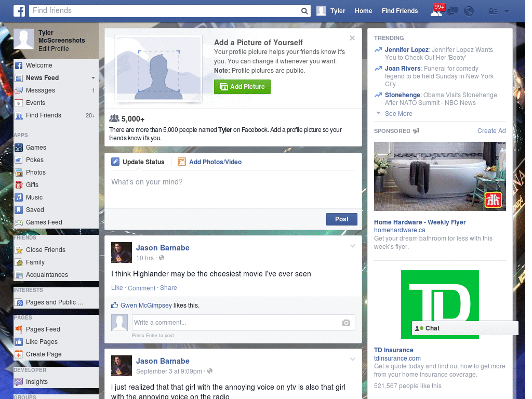
Task: Click camera icon in comment box
Action: [346, 323]
